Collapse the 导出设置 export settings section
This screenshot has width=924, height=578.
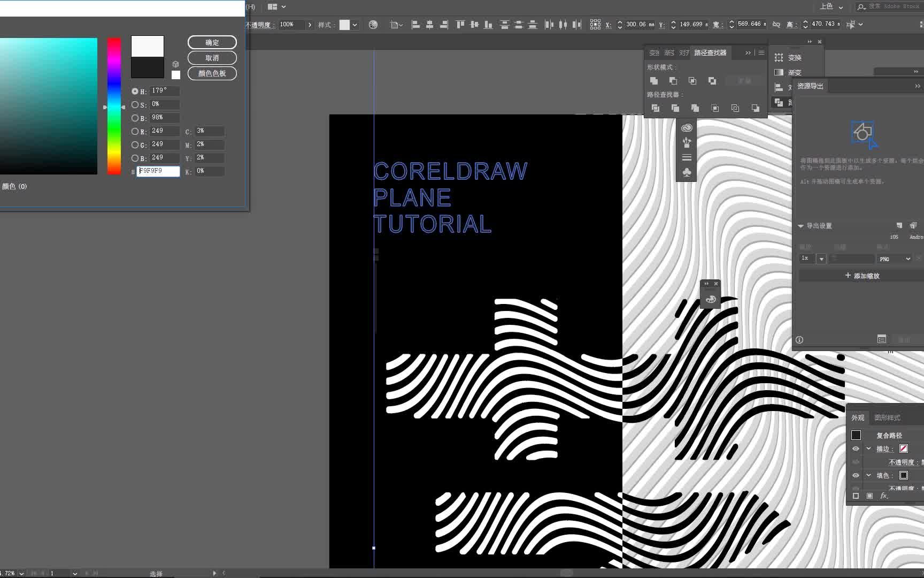(800, 226)
